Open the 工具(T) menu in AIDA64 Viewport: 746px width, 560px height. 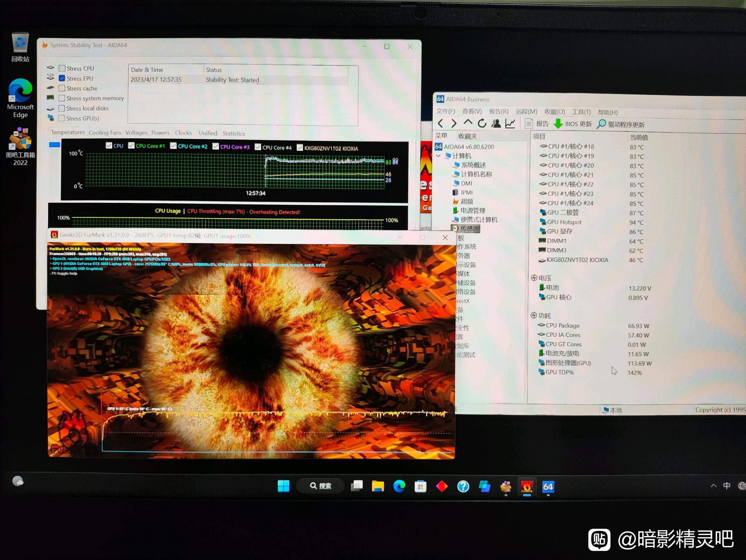581,112
